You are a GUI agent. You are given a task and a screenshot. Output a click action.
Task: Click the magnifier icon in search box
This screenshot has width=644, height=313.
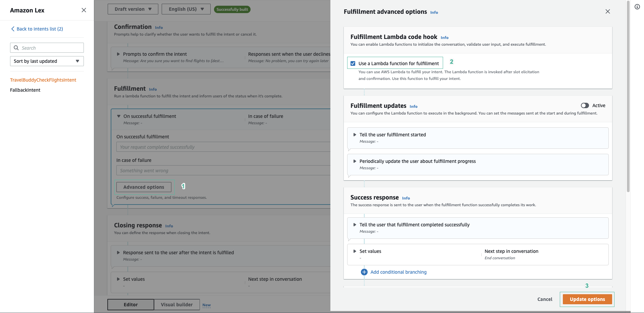click(16, 48)
